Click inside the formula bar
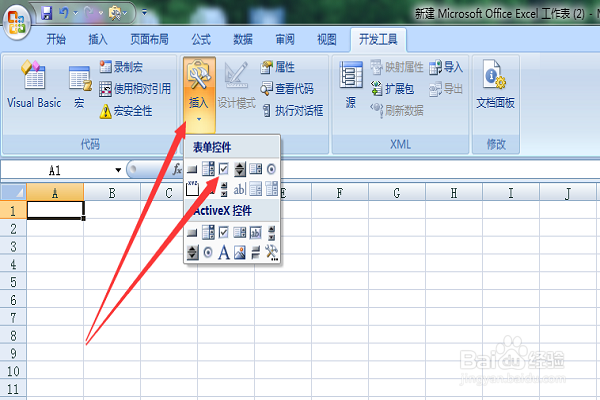This screenshot has width=600, height=400. [x=440, y=170]
